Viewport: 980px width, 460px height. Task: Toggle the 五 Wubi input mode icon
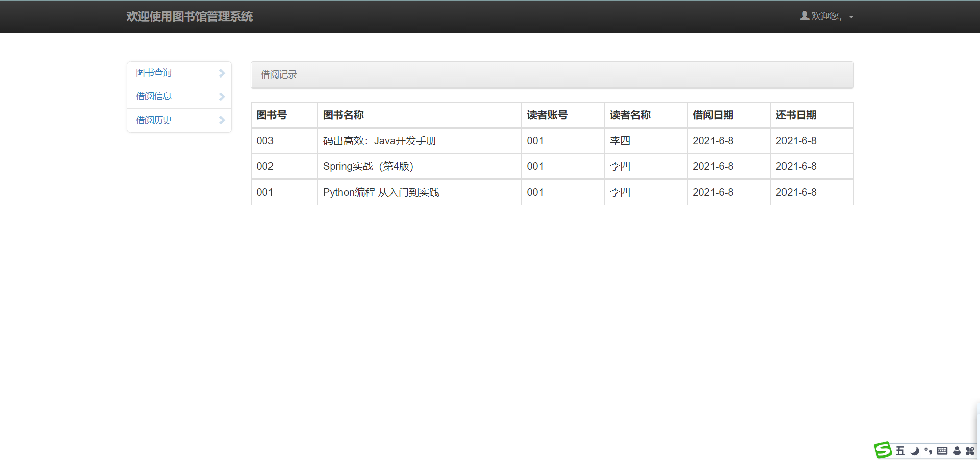click(x=900, y=451)
